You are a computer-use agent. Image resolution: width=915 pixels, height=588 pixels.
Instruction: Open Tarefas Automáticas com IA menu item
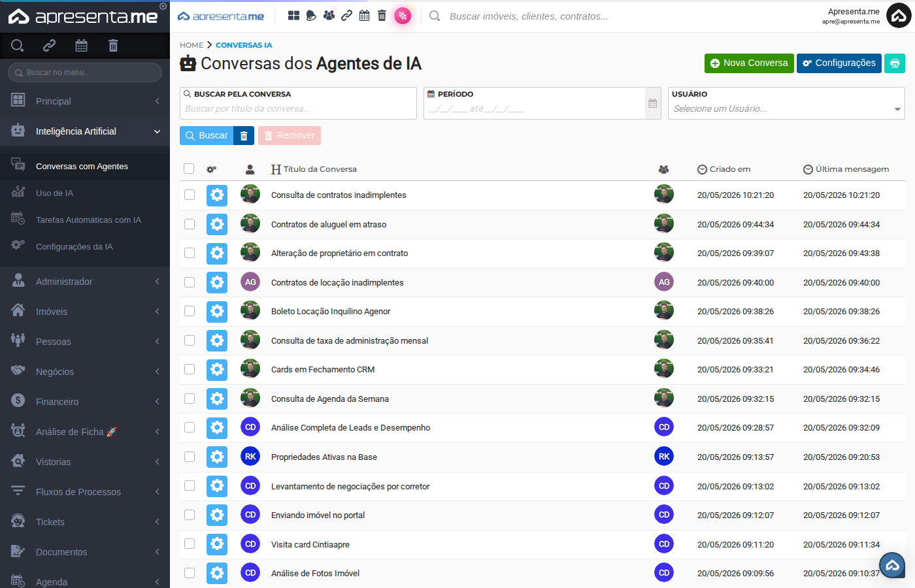click(85, 220)
